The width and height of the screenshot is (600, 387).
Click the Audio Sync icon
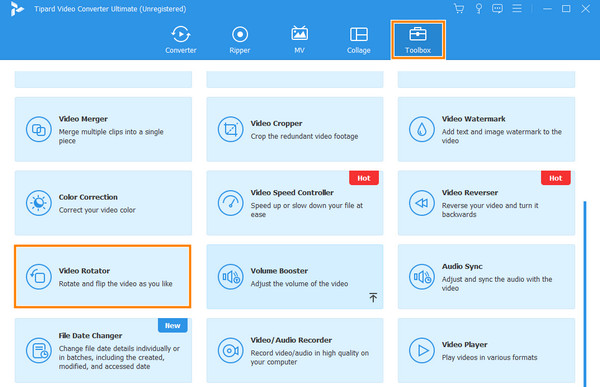(x=422, y=276)
